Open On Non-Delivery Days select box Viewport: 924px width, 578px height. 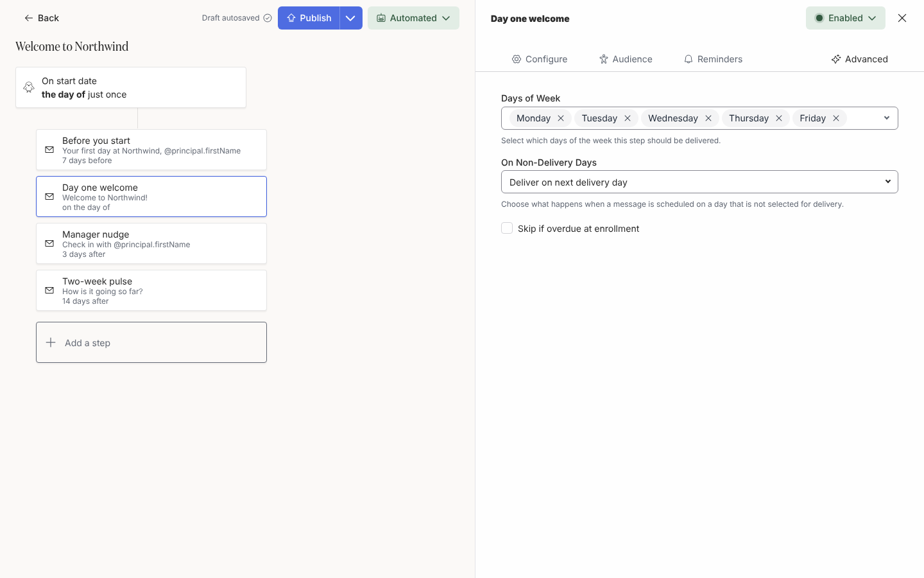click(699, 182)
